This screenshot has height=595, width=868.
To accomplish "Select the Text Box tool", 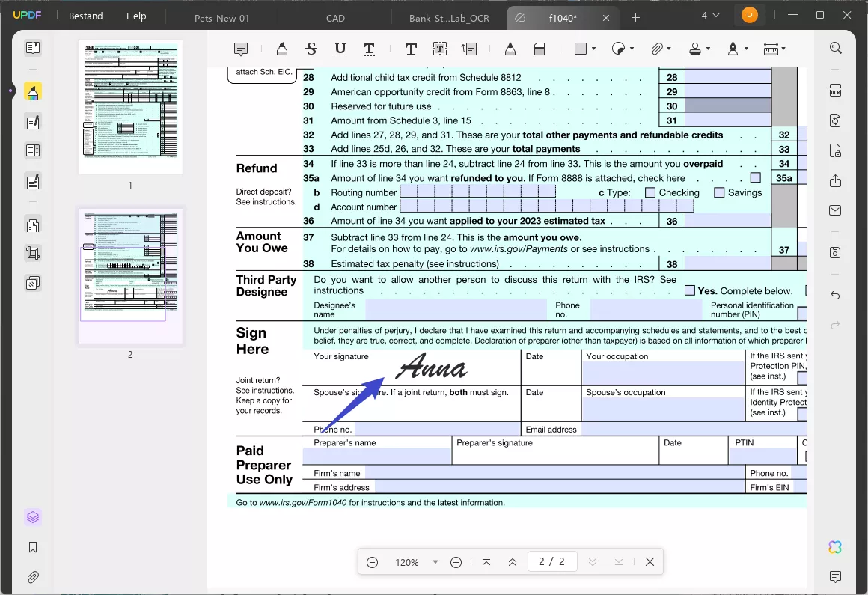I will [440, 49].
